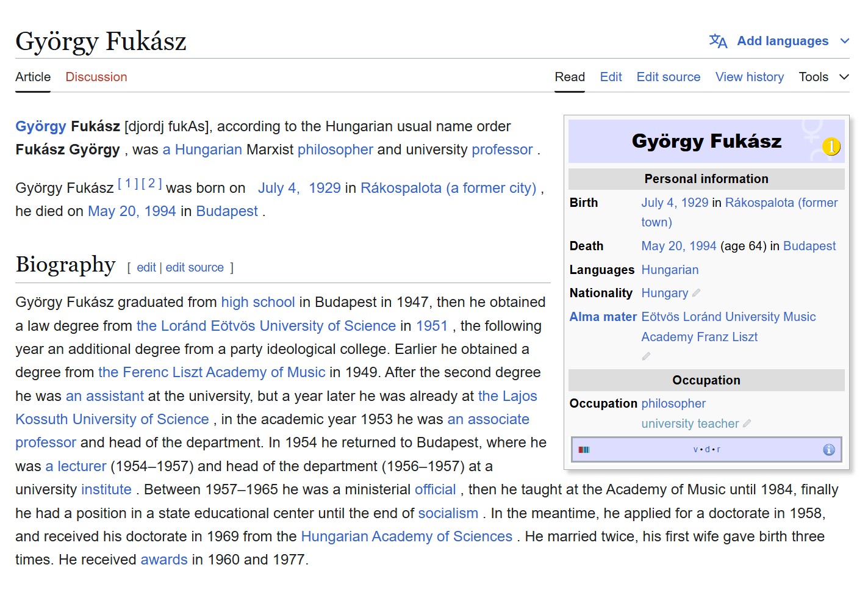Switch to the Discussion tab
The height and width of the screenshot is (595, 868).
96,77
